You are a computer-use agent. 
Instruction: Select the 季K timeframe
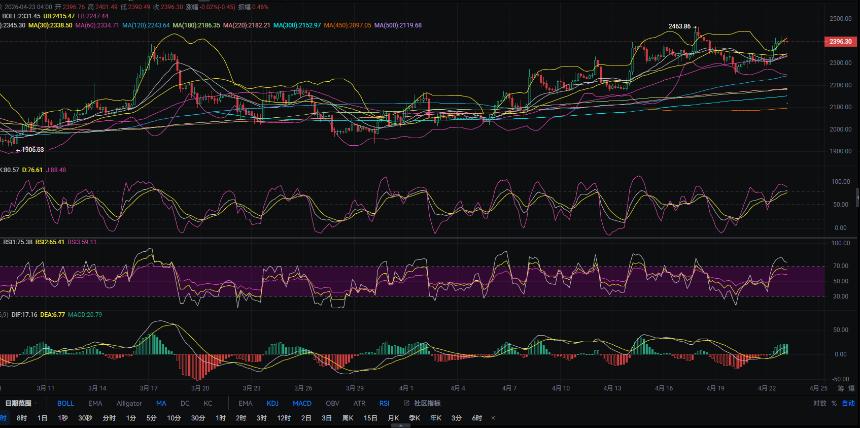[414, 418]
